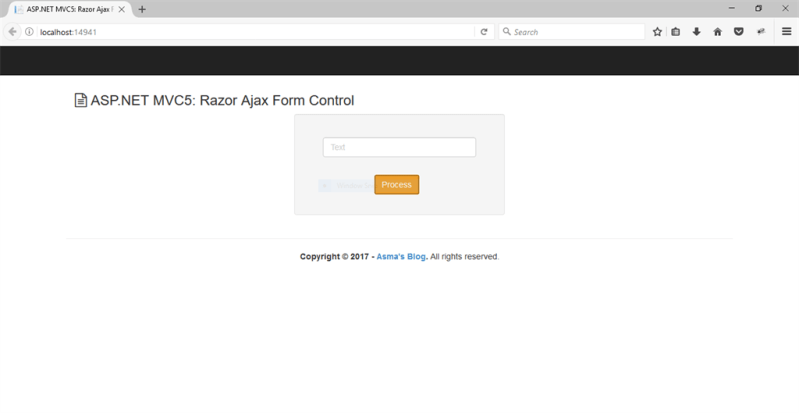Click the browser back arrow button

click(12, 32)
